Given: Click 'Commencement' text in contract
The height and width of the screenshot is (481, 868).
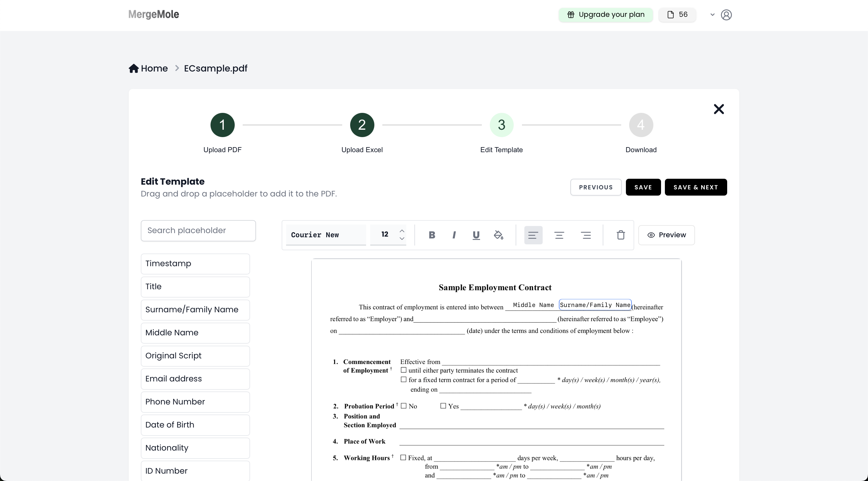Looking at the screenshot, I should click(367, 362).
